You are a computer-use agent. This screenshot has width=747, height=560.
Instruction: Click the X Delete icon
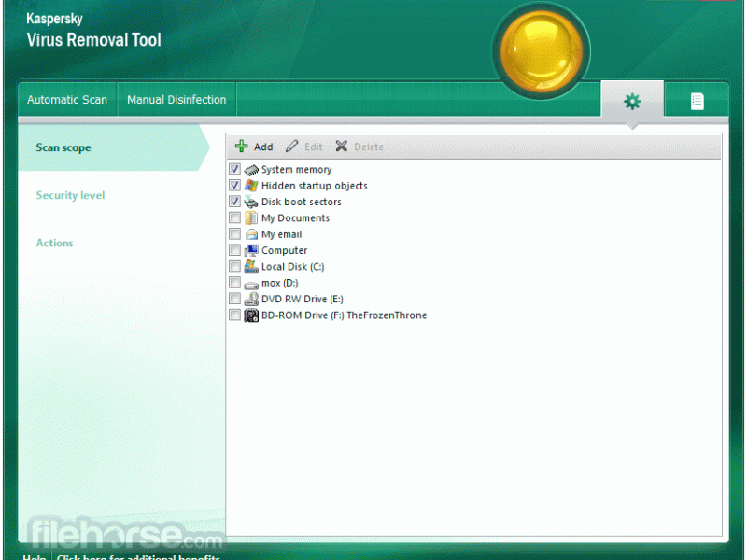coord(341,147)
